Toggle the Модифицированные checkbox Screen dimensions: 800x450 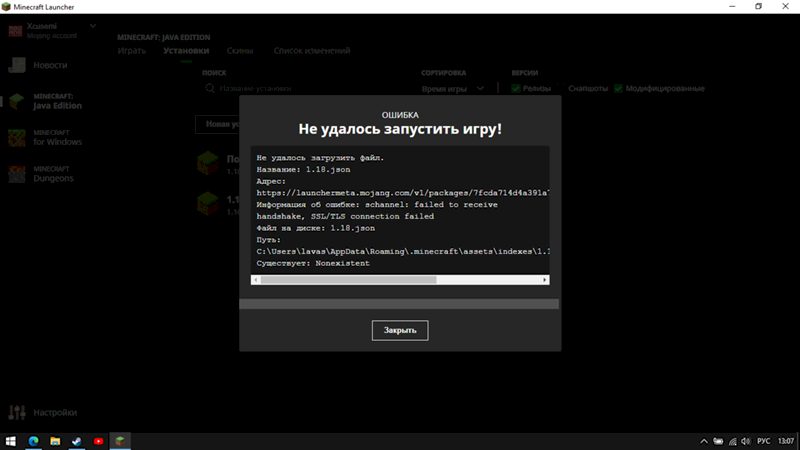[619, 88]
